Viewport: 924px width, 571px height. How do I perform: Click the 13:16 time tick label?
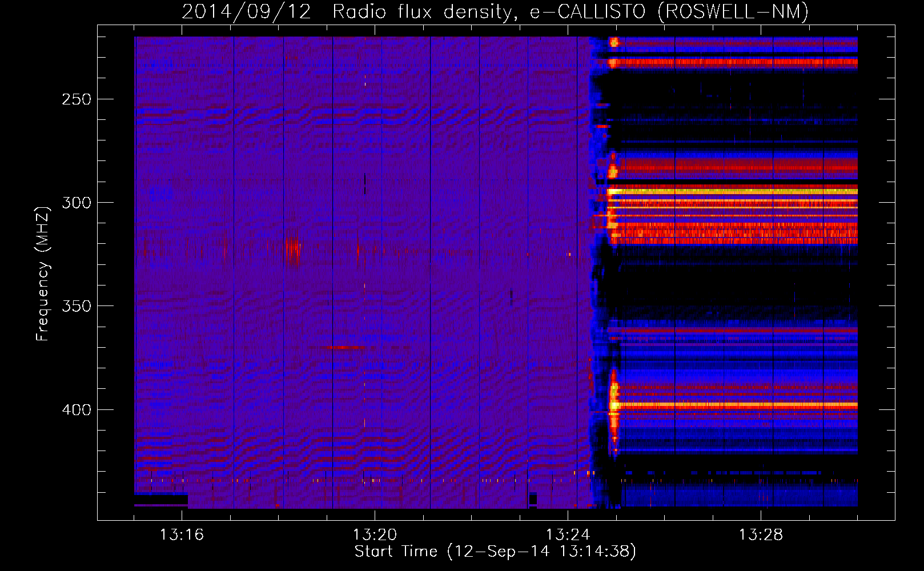[x=182, y=534]
